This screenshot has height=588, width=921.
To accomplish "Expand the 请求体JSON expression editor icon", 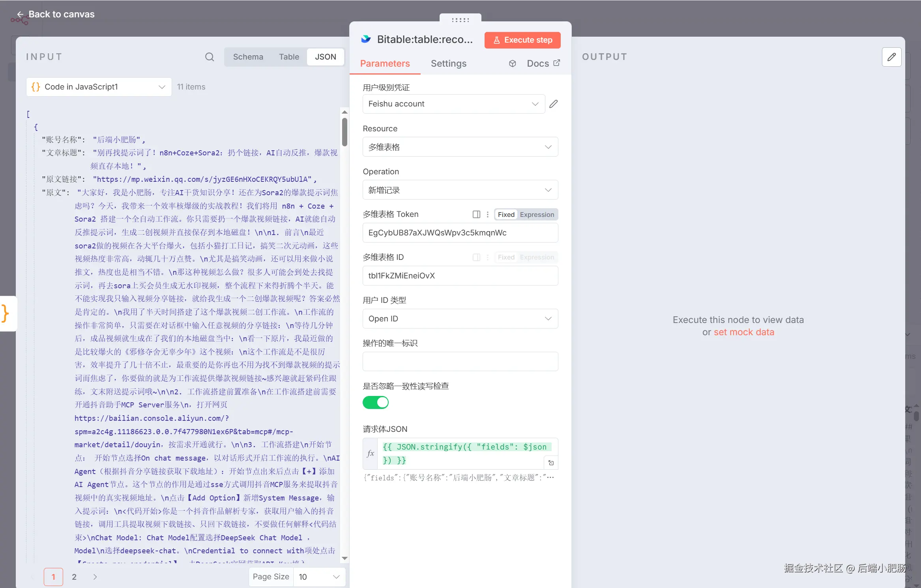I will click(551, 463).
